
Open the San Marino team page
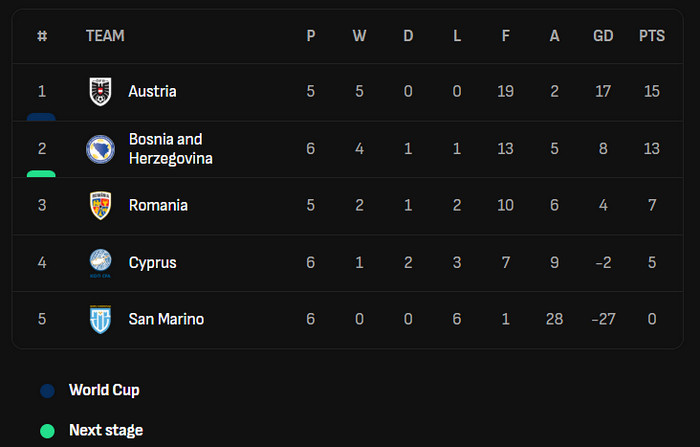click(x=166, y=320)
